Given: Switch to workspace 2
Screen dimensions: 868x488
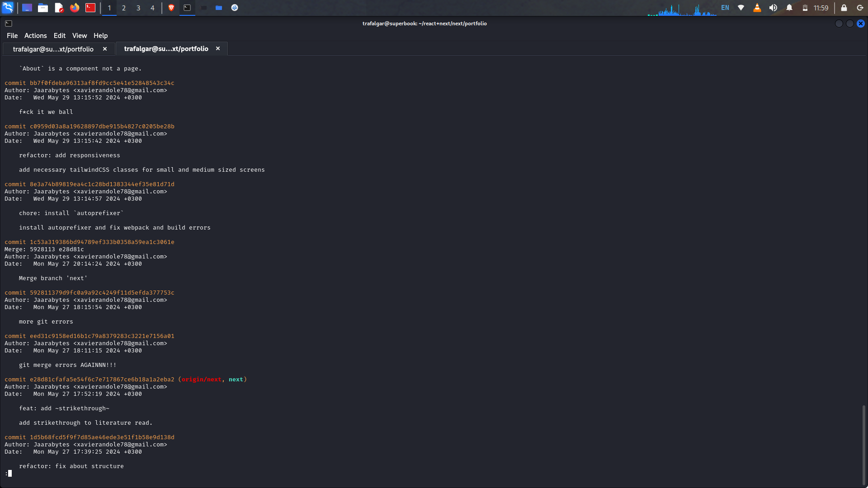Looking at the screenshot, I should coord(124,8).
